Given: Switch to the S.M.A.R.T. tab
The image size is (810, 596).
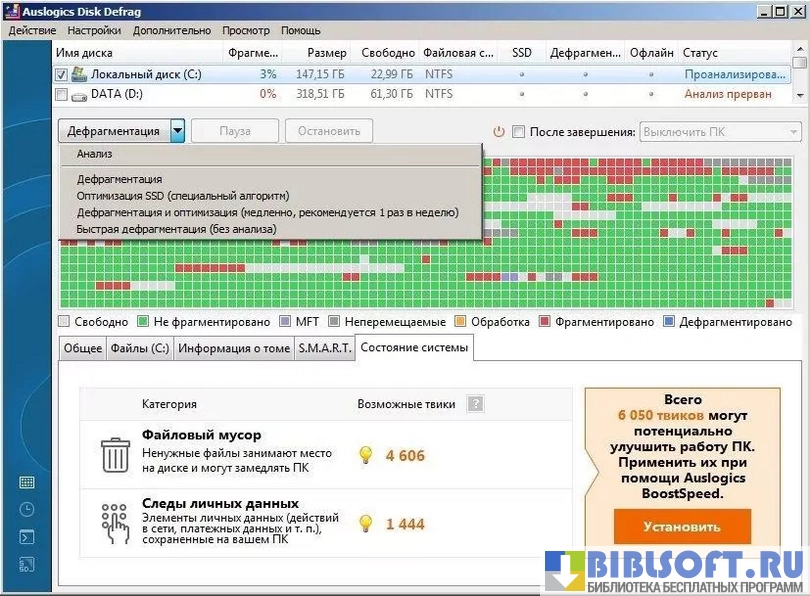Looking at the screenshot, I should tap(324, 348).
